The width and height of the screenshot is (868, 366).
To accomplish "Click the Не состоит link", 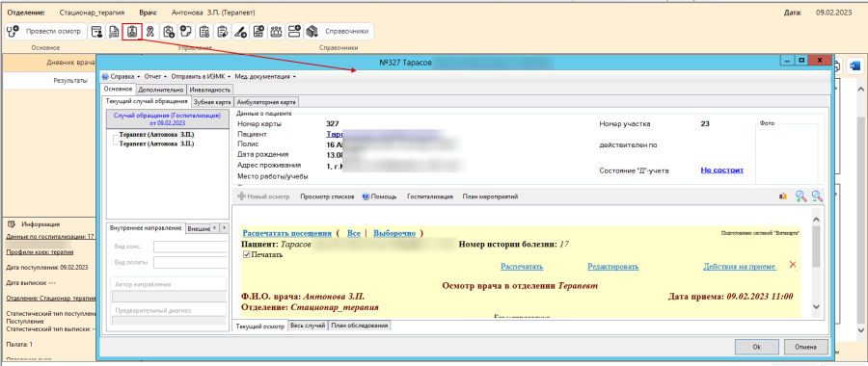I will [721, 170].
